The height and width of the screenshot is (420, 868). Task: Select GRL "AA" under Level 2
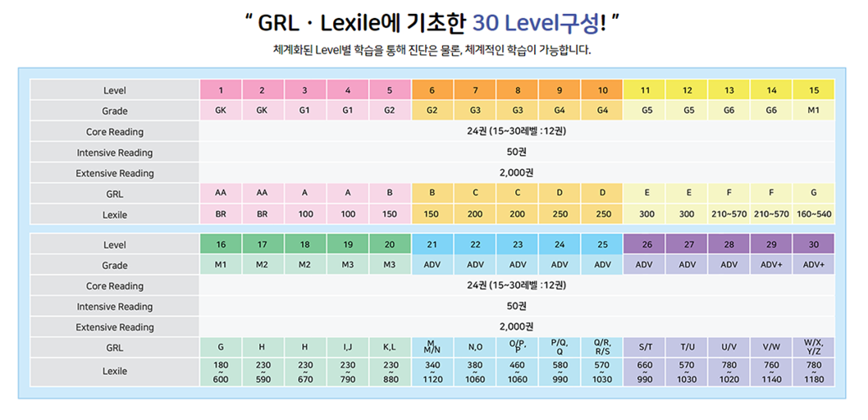coord(263,193)
